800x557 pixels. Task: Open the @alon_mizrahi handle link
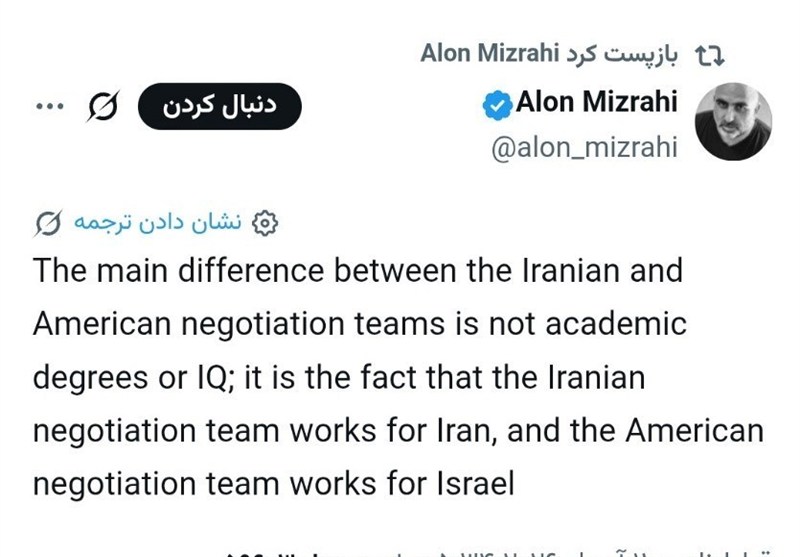(x=583, y=148)
